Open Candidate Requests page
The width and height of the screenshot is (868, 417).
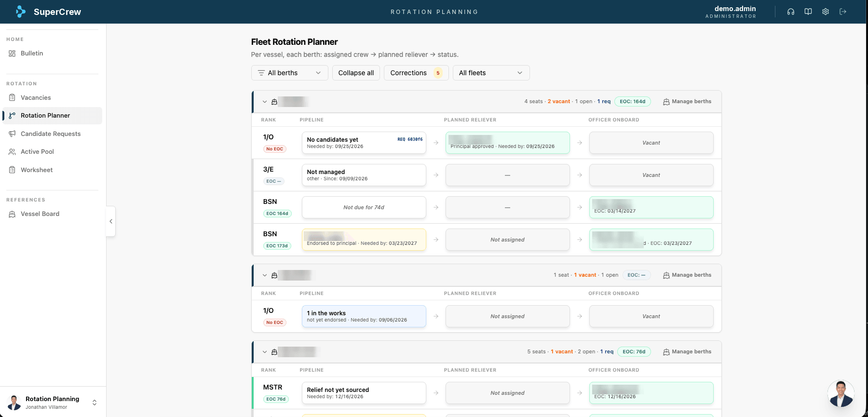click(52, 134)
